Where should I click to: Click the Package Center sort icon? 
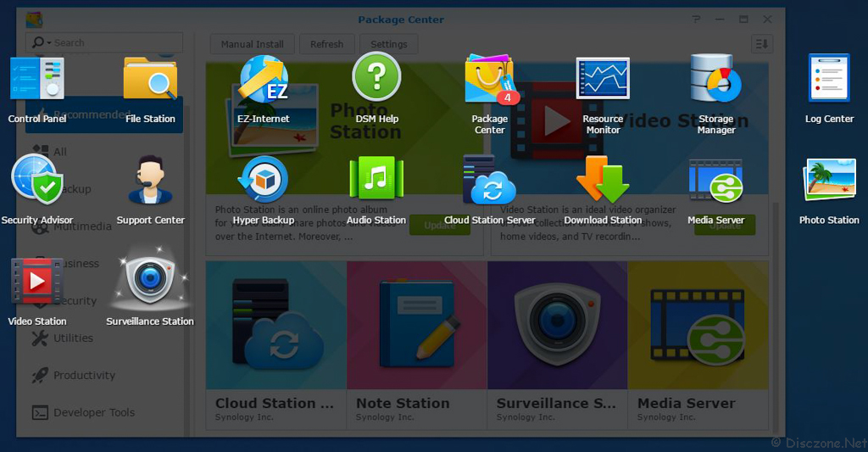tap(762, 44)
